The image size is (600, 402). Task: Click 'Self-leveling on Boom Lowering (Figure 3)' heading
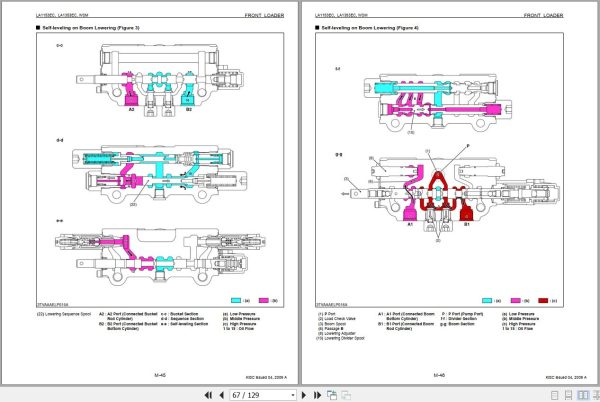pyautogui.click(x=91, y=28)
